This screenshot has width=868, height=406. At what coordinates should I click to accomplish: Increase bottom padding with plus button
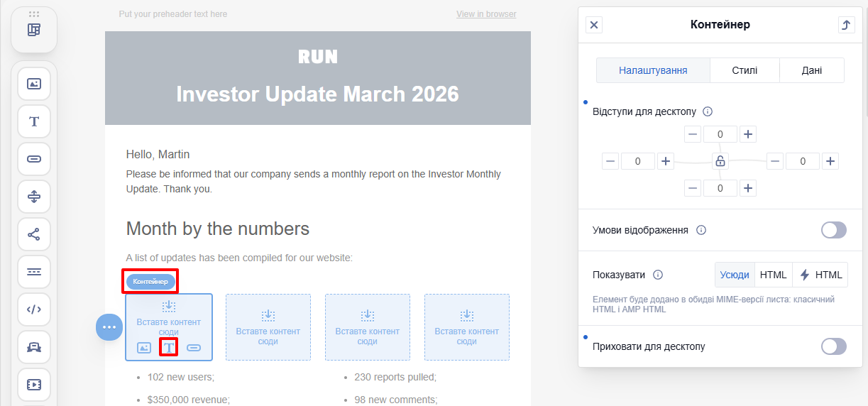point(748,188)
